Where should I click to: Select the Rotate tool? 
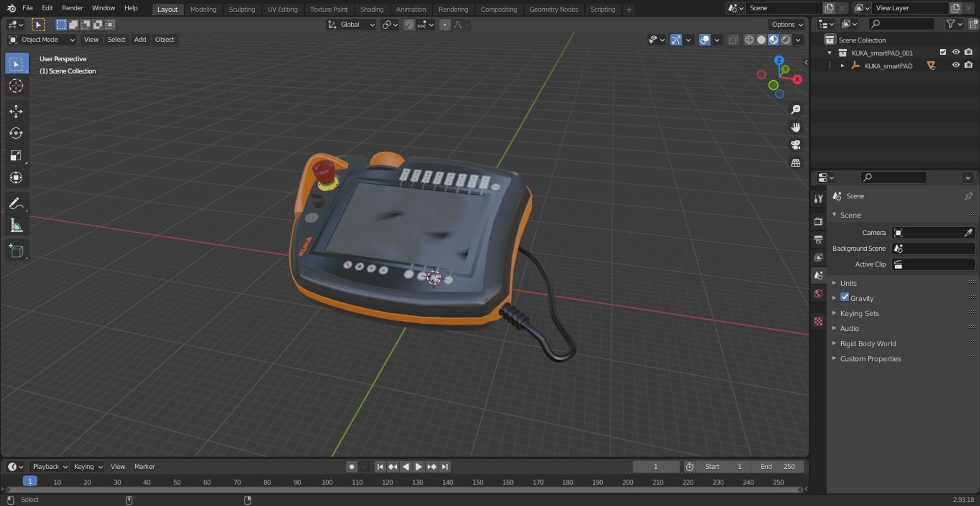coord(16,133)
